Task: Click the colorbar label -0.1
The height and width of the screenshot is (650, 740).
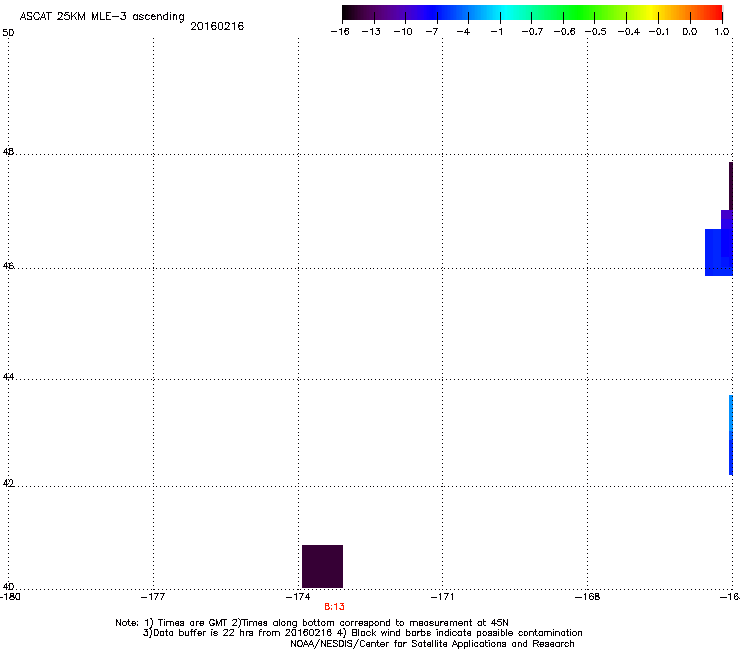Action: click(659, 32)
